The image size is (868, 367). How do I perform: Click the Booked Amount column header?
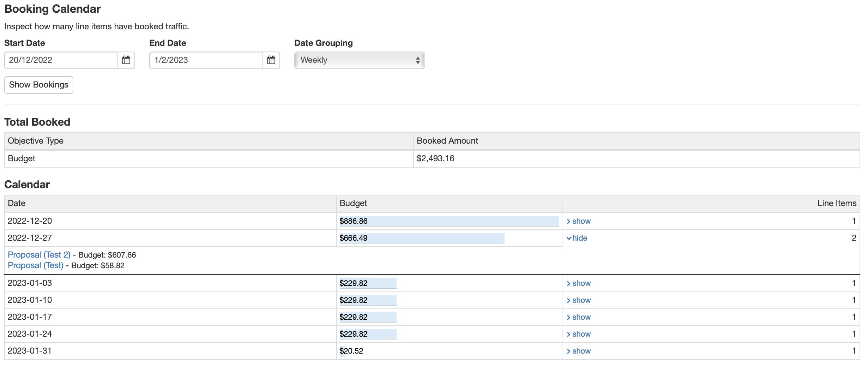point(447,141)
